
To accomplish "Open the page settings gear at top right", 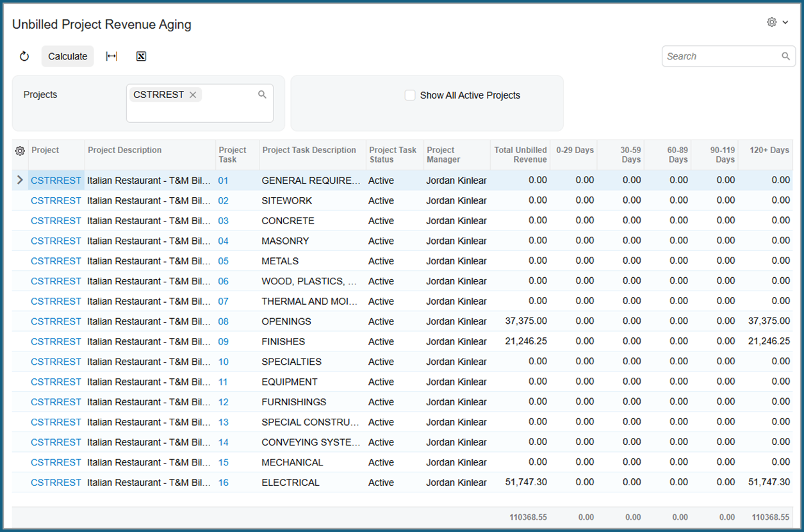I will tap(772, 22).
